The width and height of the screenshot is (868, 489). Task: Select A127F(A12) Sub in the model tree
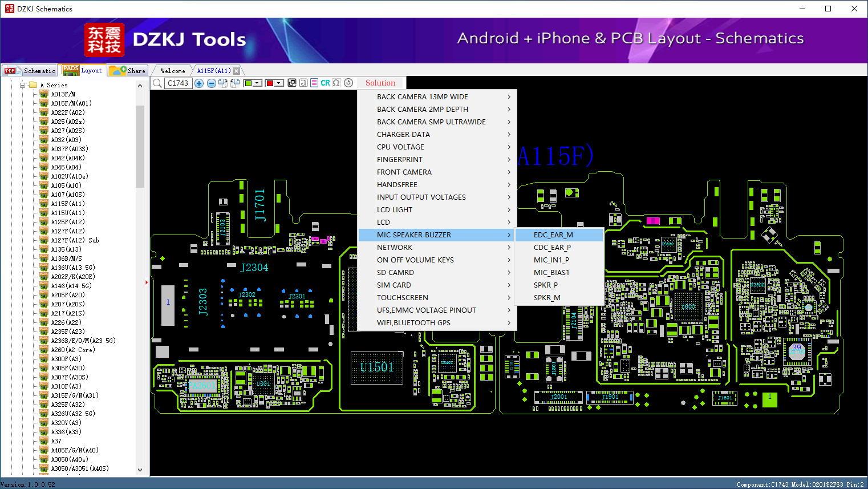[x=75, y=240]
